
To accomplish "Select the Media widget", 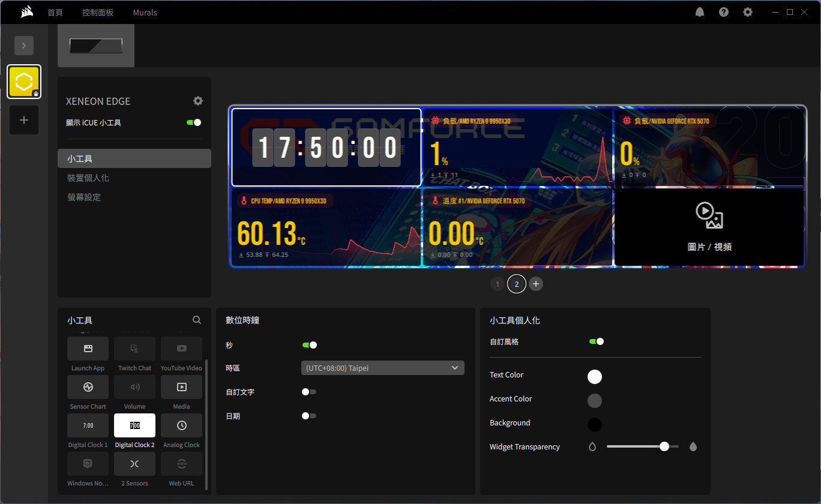I will pyautogui.click(x=181, y=387).
